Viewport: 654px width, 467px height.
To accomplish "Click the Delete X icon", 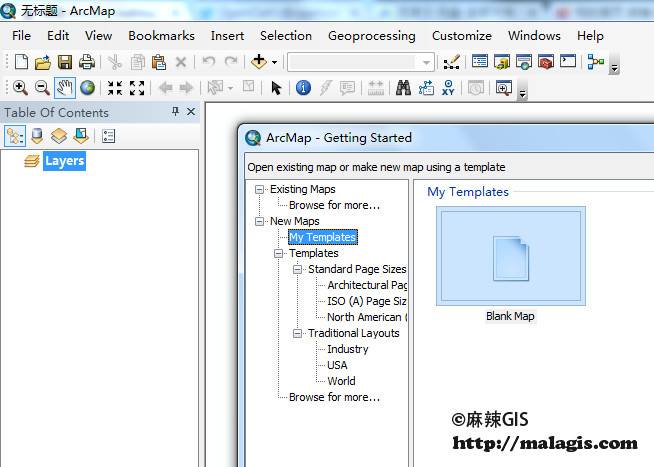I will click(x=181, y=63).
